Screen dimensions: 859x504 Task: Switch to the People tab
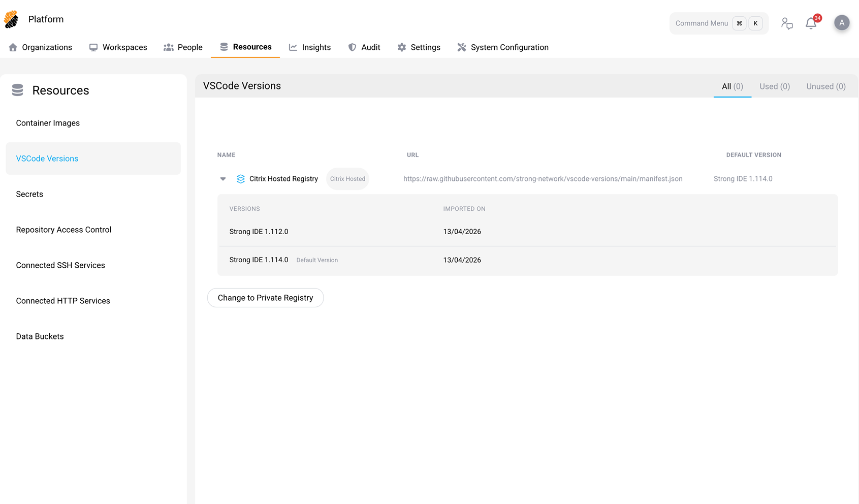coord(183,47)
